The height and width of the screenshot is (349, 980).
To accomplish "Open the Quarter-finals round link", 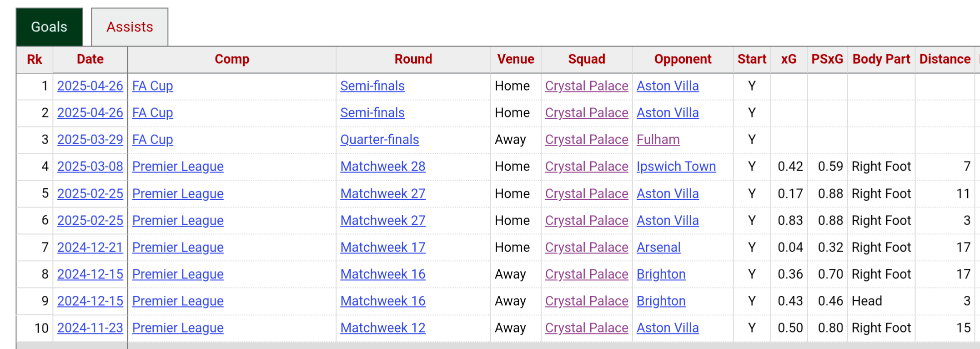I will point(380,140).
